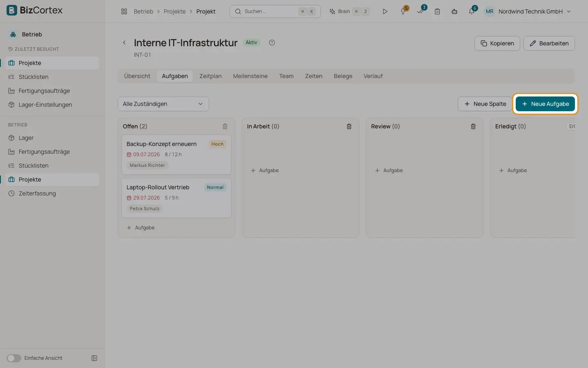The height and width of the screenshot is (368, 588).
Task: Click Projekte in the breadcrumb
Action: pos(175,11)
